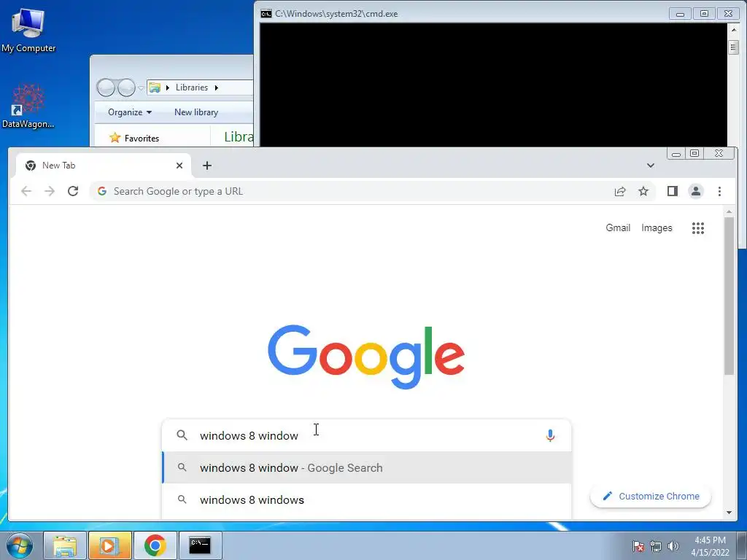Open a new Chrome tab with plus button

click(x=206, y=166)
